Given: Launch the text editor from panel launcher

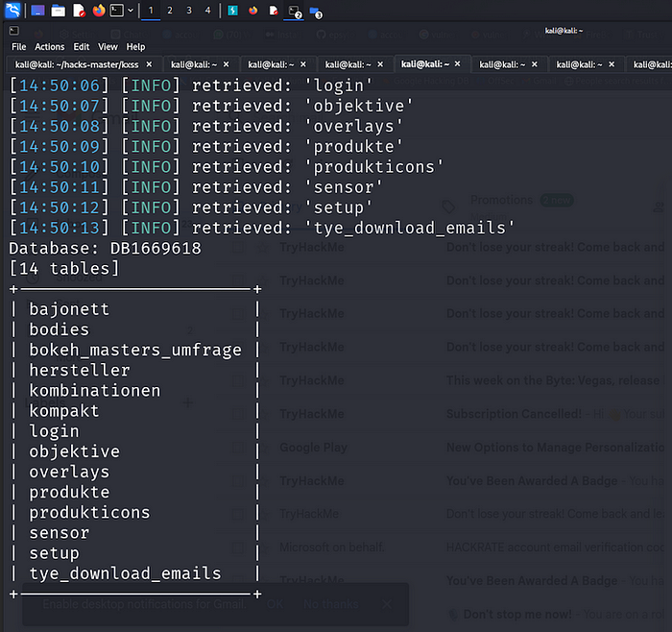Looking at the screenshot, I should point(79,11).
